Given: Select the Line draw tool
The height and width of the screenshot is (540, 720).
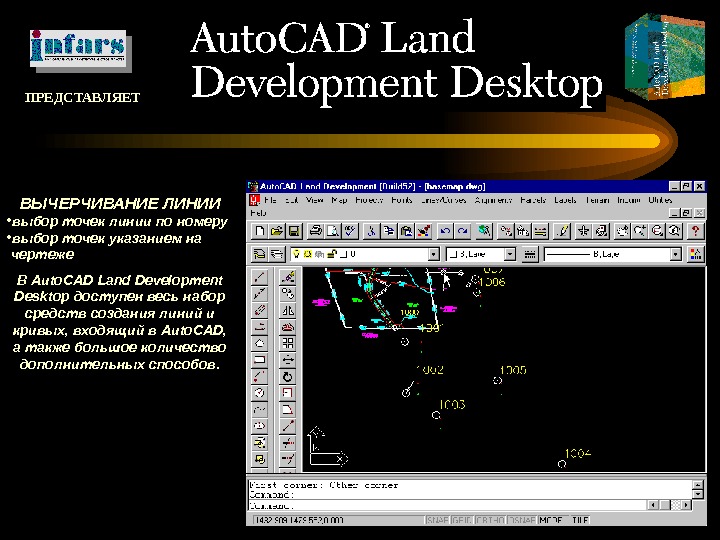Looking at the screenshot, I should coord(259,276).
